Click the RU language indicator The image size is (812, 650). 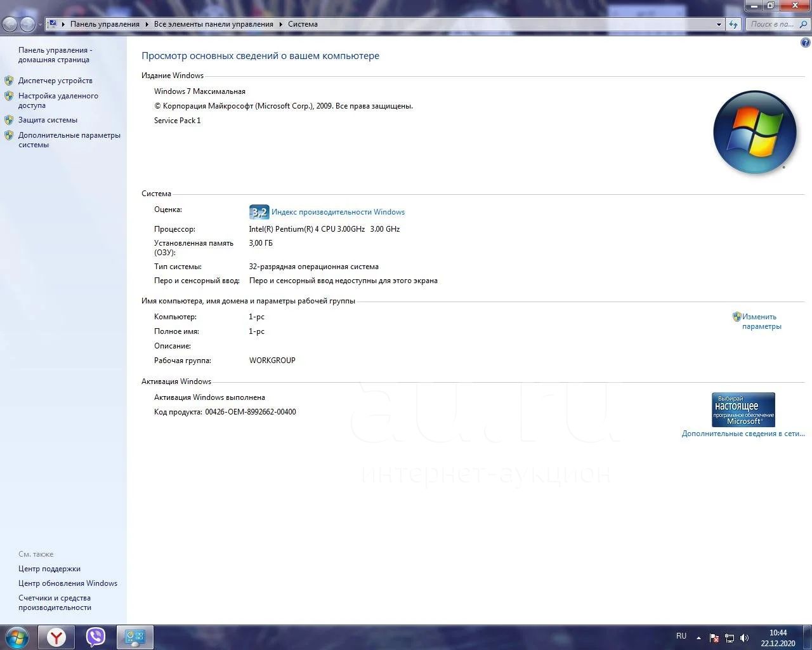[x=681, y=636]
